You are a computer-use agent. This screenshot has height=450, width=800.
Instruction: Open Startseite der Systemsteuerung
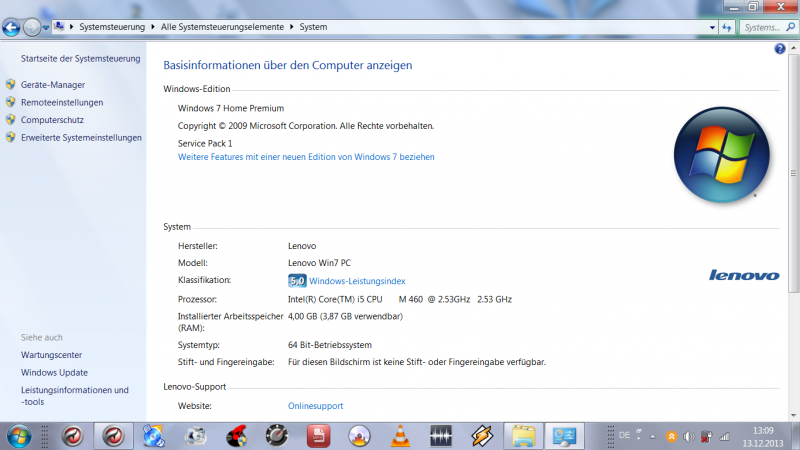[81, 59]
